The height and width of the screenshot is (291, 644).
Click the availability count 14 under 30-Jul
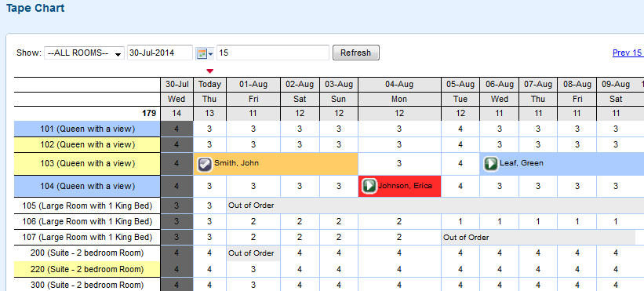pyautogui.click(x=177, y=114)
